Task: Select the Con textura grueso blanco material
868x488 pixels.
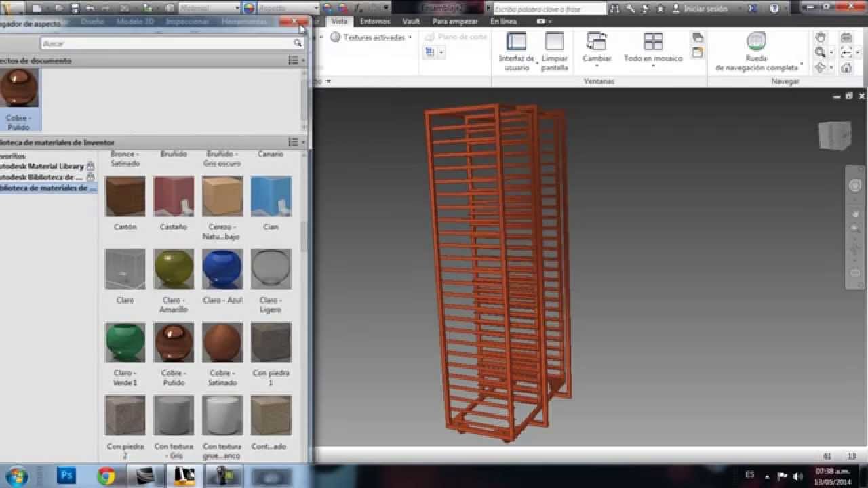Action: (222, 415)
